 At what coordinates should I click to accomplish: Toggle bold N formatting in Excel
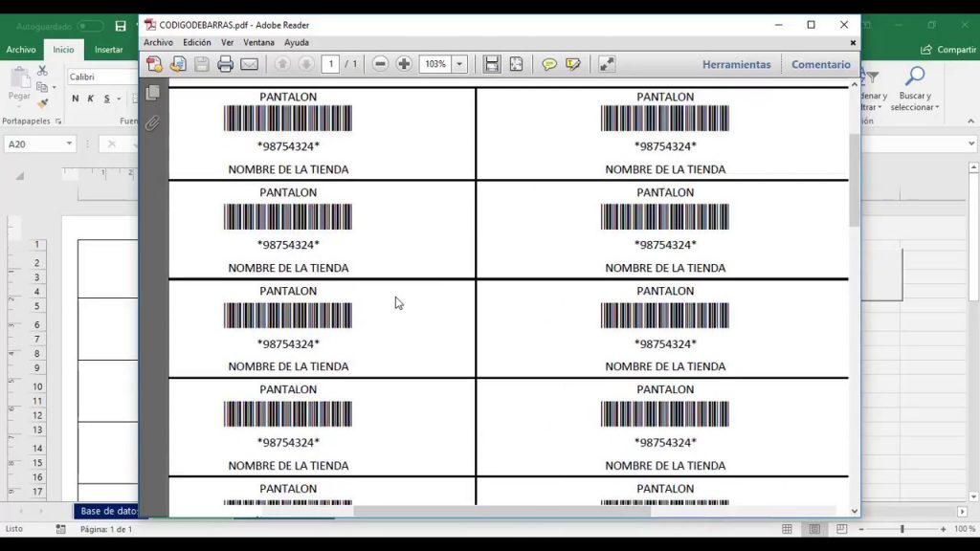(76, 99)
